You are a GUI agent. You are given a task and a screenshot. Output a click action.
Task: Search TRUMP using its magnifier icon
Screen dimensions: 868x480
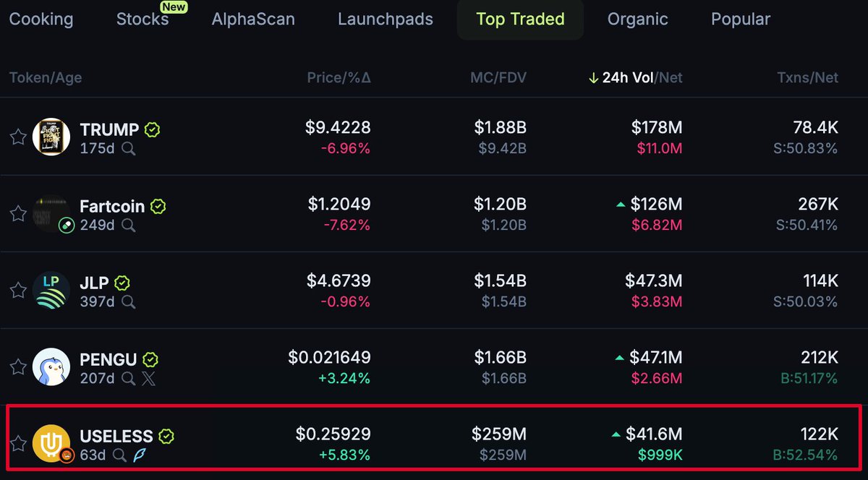point(128,149)
